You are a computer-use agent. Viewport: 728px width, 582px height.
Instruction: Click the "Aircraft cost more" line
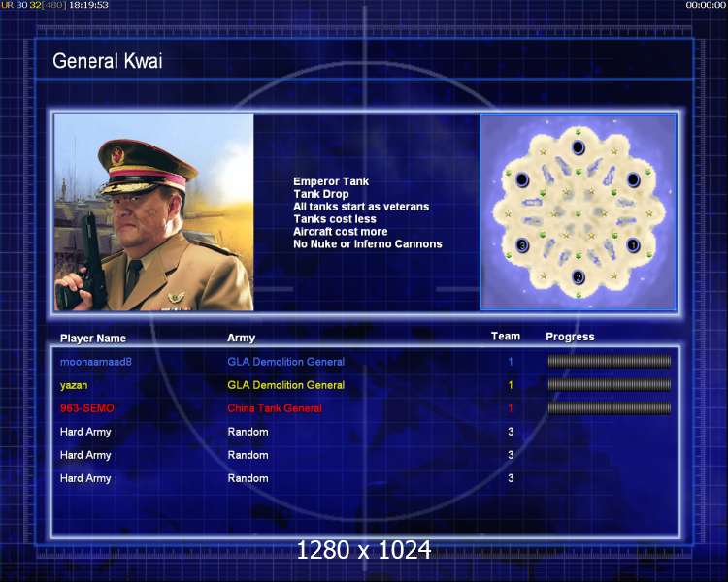[x=341, y=232]
